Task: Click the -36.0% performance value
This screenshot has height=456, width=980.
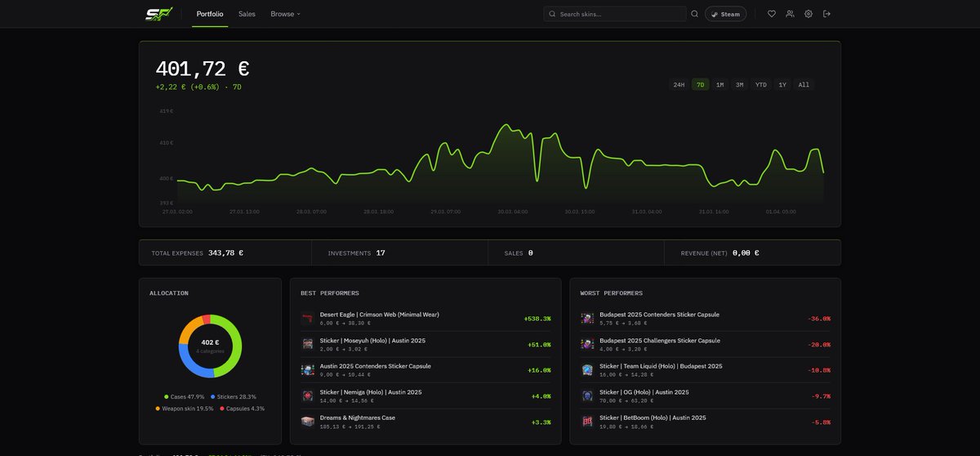Action: 819,319
